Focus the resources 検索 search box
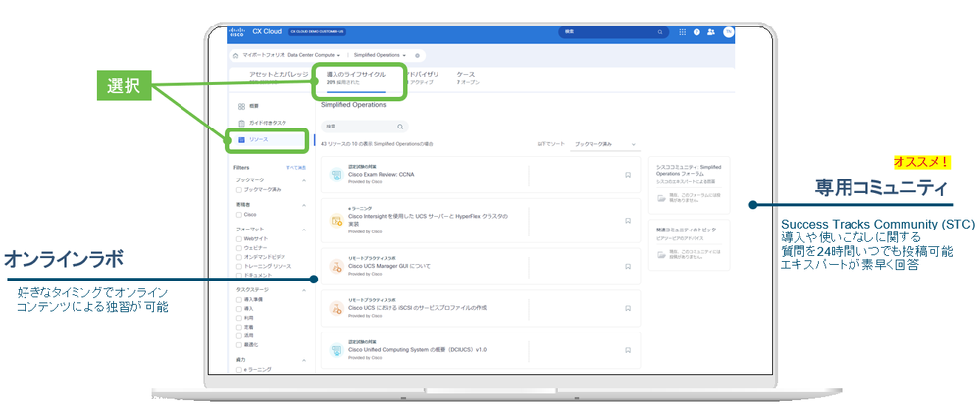 pyautogui.click(x=364, y=127)
